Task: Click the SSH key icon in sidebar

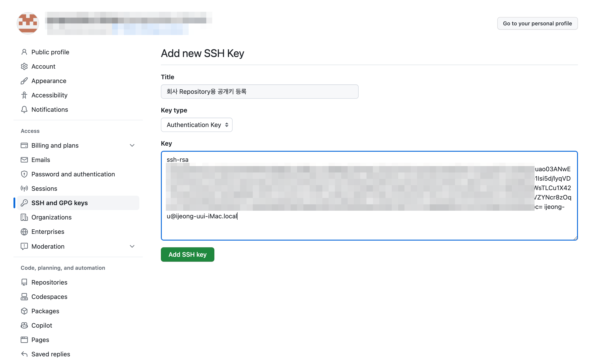Action: tap(24, 203)
